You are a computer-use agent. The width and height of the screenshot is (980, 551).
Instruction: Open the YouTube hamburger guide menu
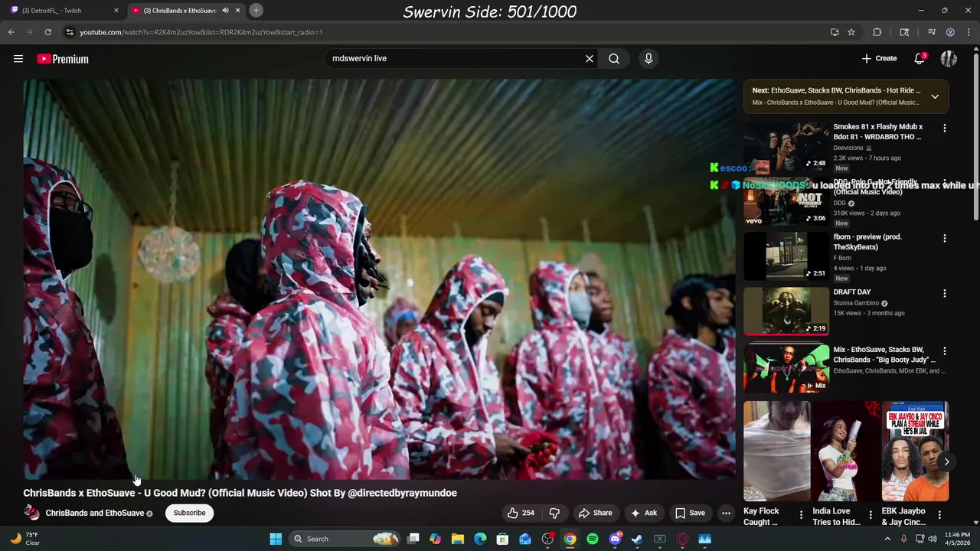coord(18,59)
